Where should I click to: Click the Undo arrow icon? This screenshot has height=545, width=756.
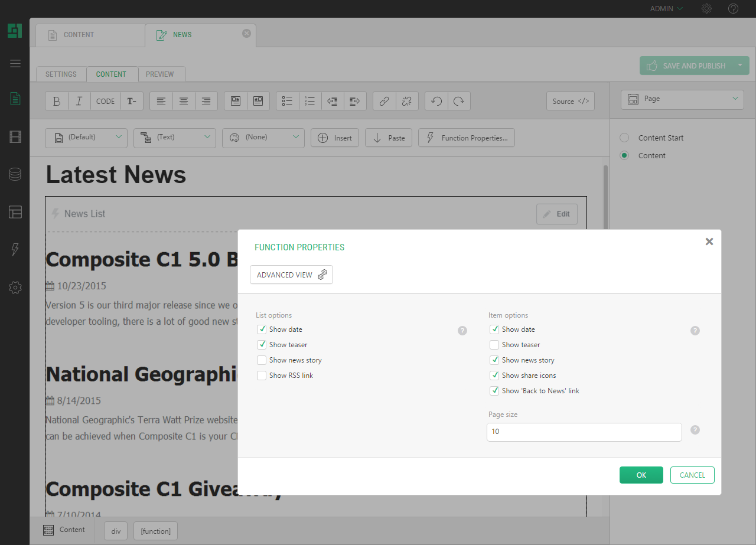(436, 101)
